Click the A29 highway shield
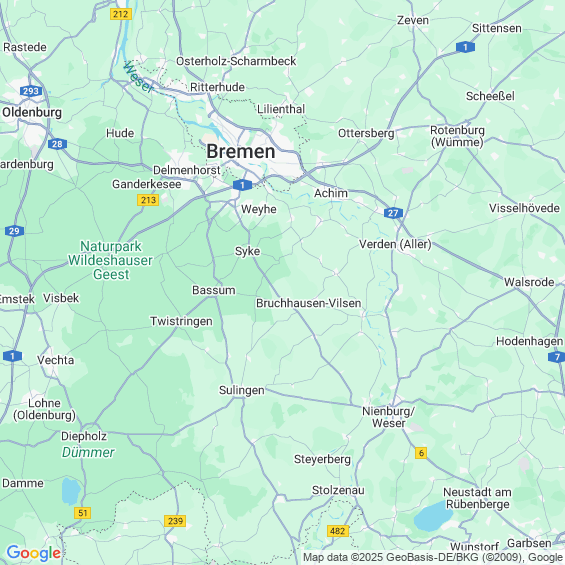 pos(14,231)
